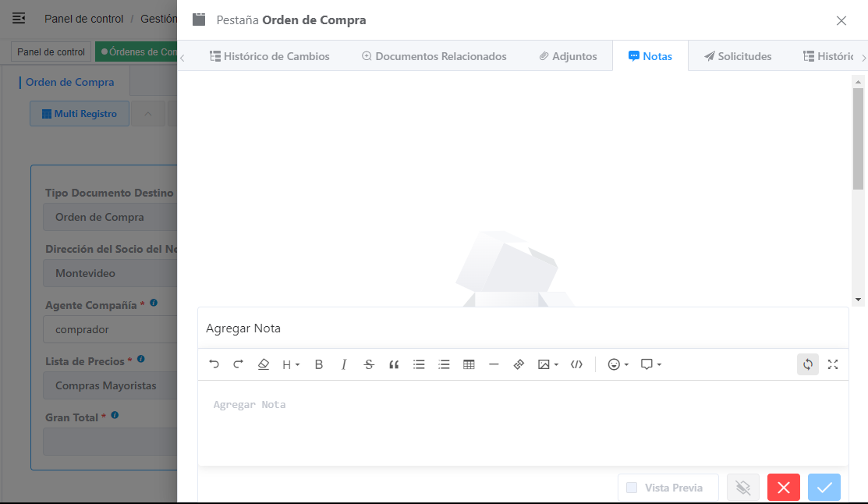This screenshot has width=868, height=504.
Task: Insert a hyperlink in the note
Action: [519, 364]
